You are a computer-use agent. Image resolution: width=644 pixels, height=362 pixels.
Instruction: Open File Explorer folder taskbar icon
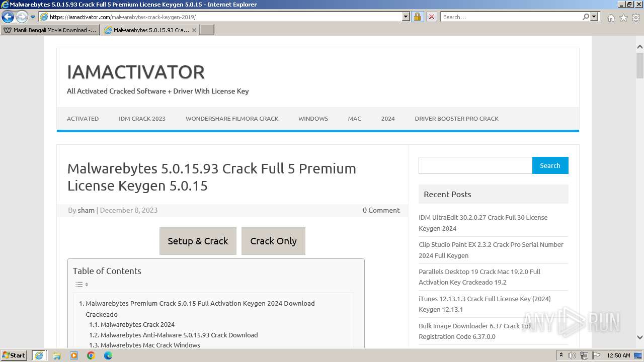pyautogui.click(x=57, y=355)
